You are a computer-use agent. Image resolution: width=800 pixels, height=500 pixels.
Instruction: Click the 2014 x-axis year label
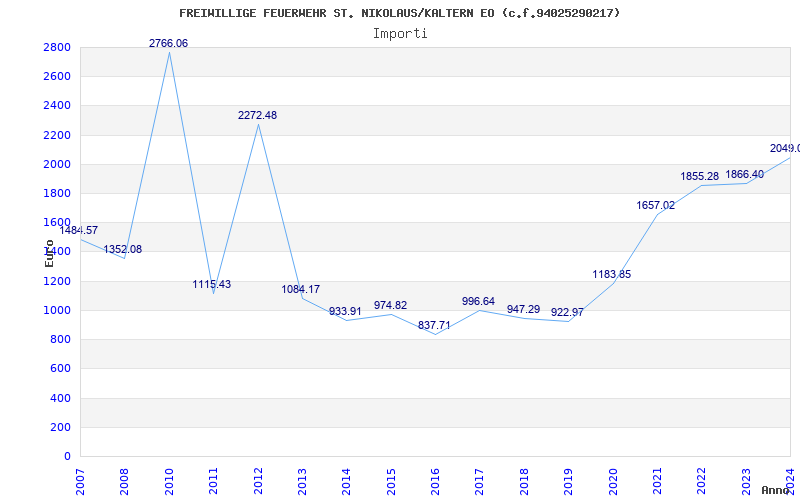point(346,481)
